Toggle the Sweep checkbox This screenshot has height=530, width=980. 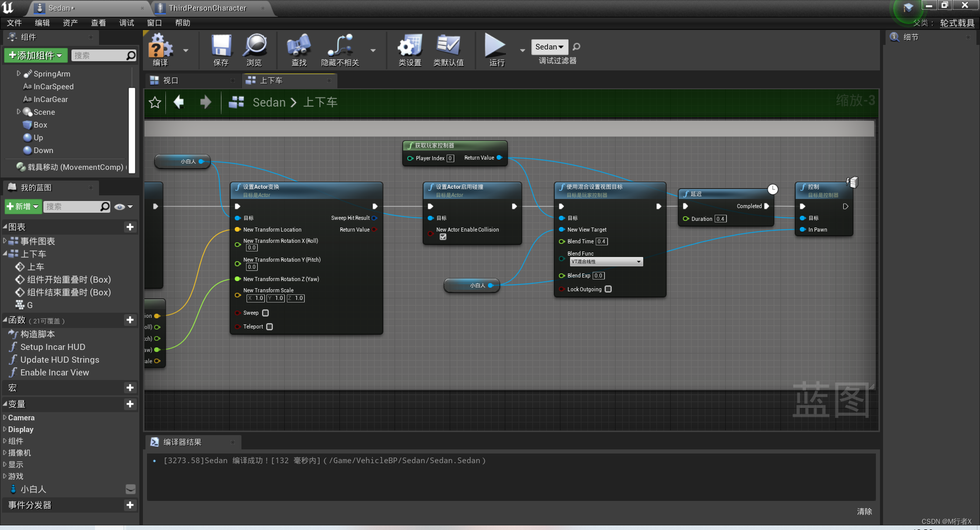tap(265, 313)
